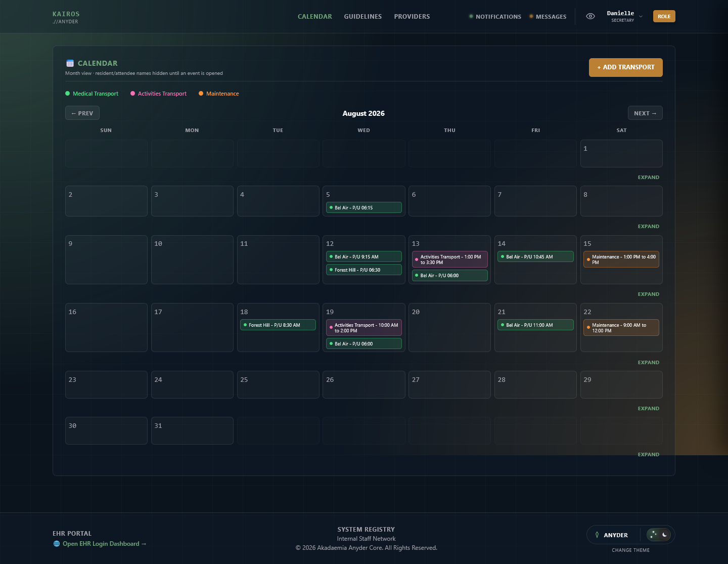Expand the week of August 9–15
Image resolution: width=728 pixels, height=564 pixels.
[x=648, y=294]
